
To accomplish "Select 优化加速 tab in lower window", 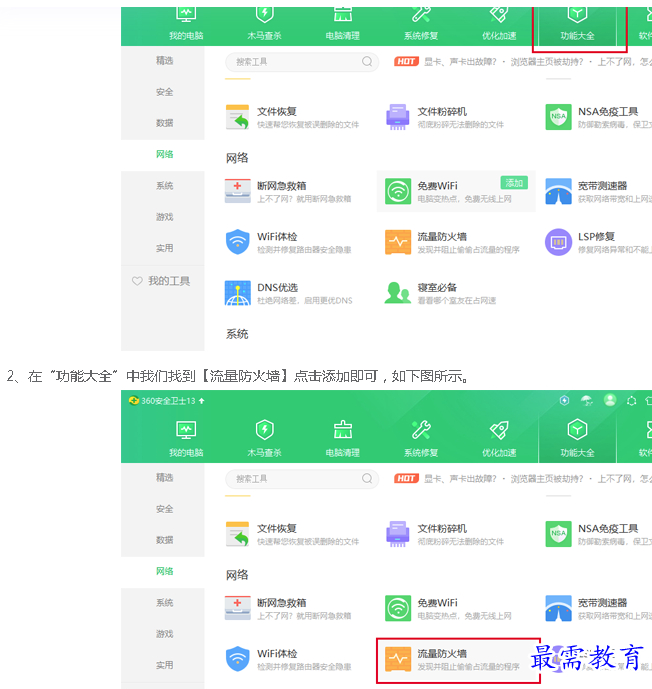I will 499,438.
